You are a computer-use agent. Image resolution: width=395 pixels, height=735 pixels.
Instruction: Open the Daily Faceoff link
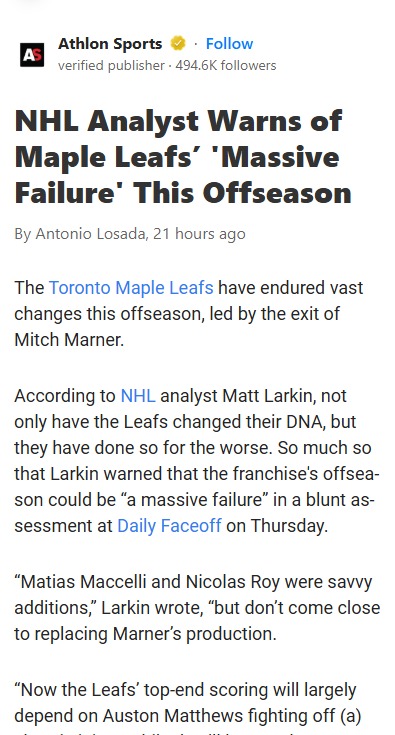pyautogui.click(x=169, y=526)
